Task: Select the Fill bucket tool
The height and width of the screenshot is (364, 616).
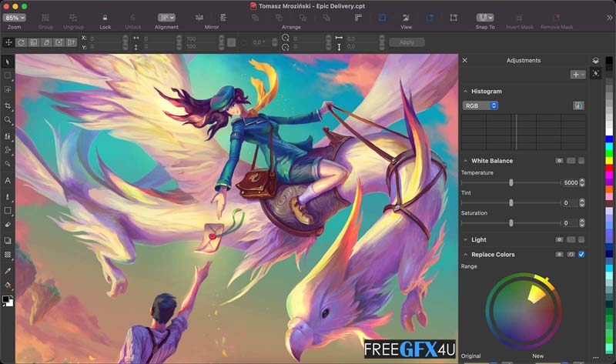Action: [8, 285]
